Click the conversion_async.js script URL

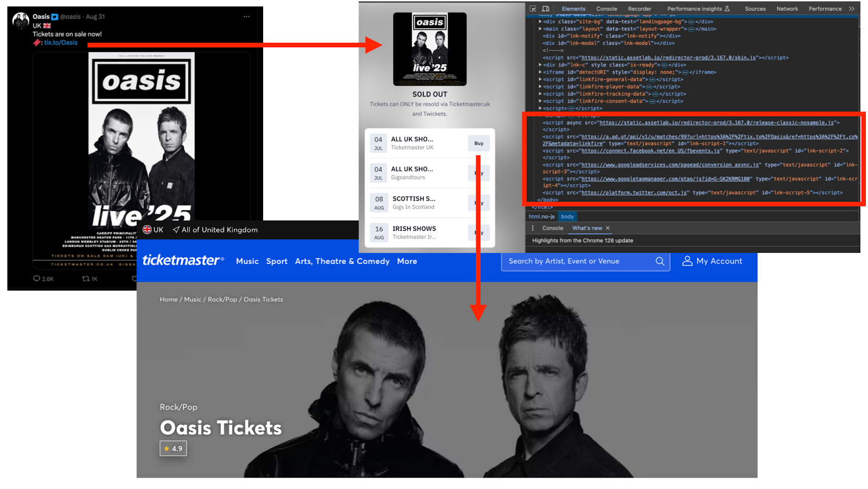point(670,165)
